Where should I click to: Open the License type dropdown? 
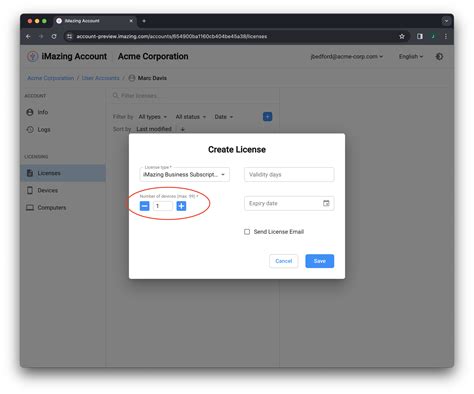185,175
